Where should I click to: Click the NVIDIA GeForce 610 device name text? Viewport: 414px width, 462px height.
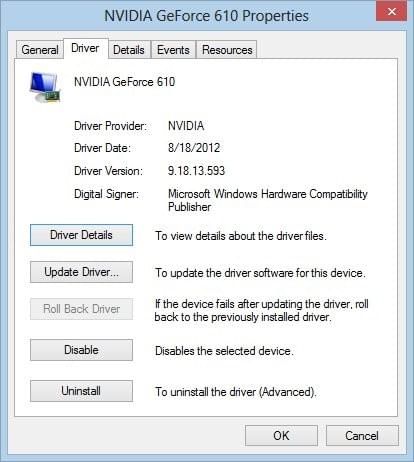(124, 82)
